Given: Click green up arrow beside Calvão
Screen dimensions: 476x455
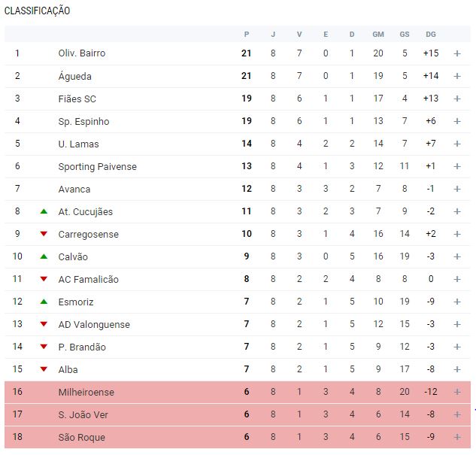Looking at the screenshot, I should coord(44,256).
